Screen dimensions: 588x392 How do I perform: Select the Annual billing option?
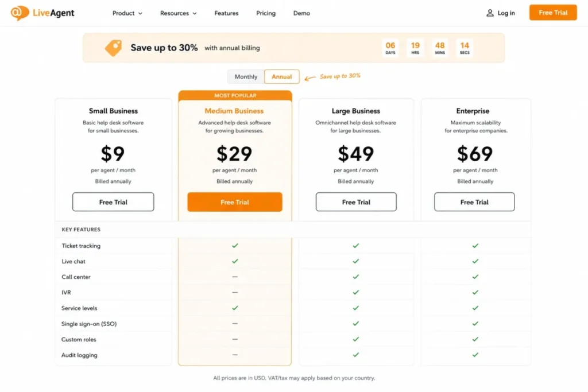point(281,76)
